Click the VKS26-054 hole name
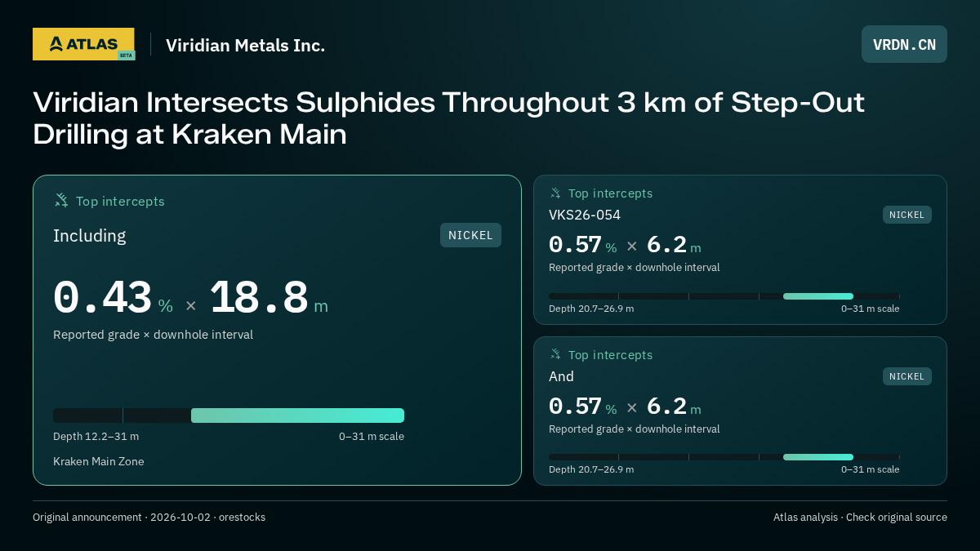 (x=585, y=215)
